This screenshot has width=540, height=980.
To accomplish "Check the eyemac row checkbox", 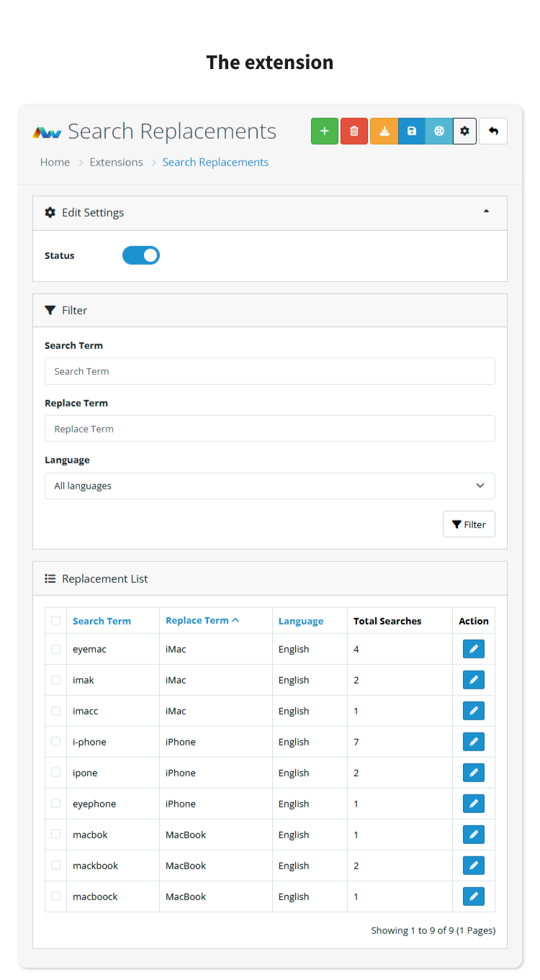I will pos(55,649).
